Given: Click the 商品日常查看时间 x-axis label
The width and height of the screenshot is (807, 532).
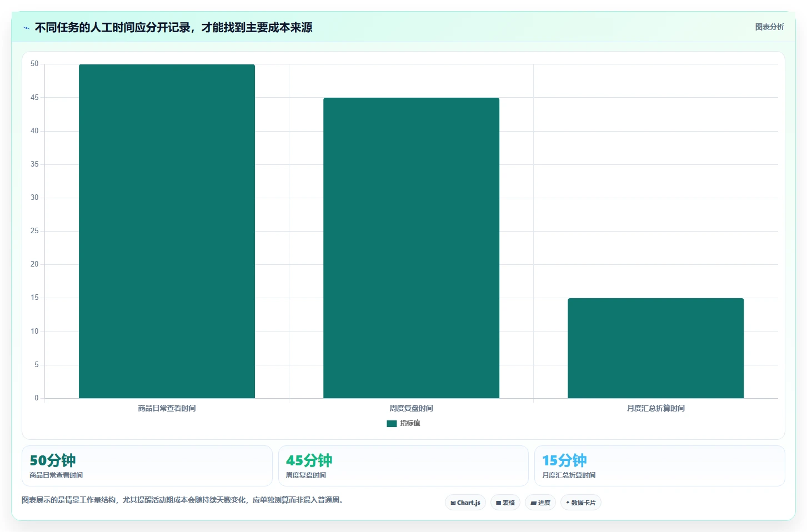Looking at the screenshot, I should tap(167, 408).
